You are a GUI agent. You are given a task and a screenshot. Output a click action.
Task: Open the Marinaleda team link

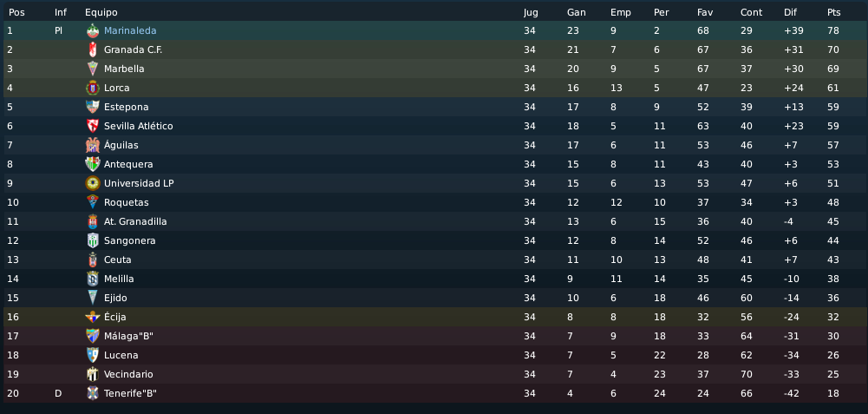[130, 30]
